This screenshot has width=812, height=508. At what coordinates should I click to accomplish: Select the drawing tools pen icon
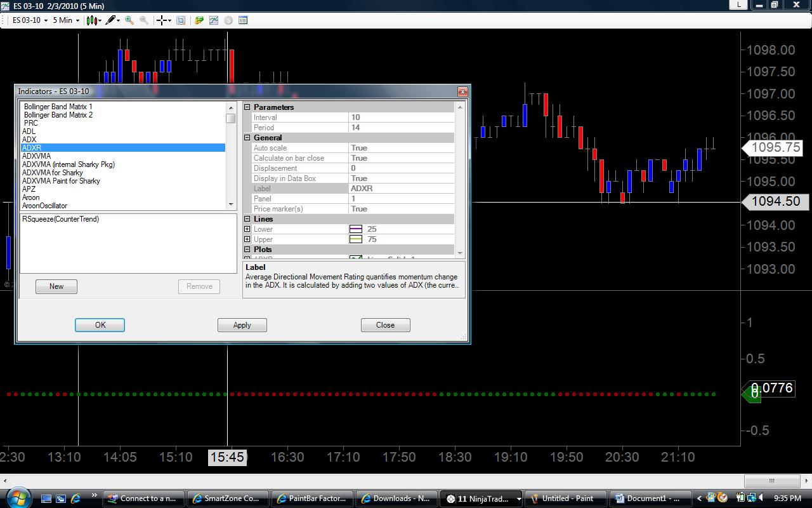pos(111,20)
